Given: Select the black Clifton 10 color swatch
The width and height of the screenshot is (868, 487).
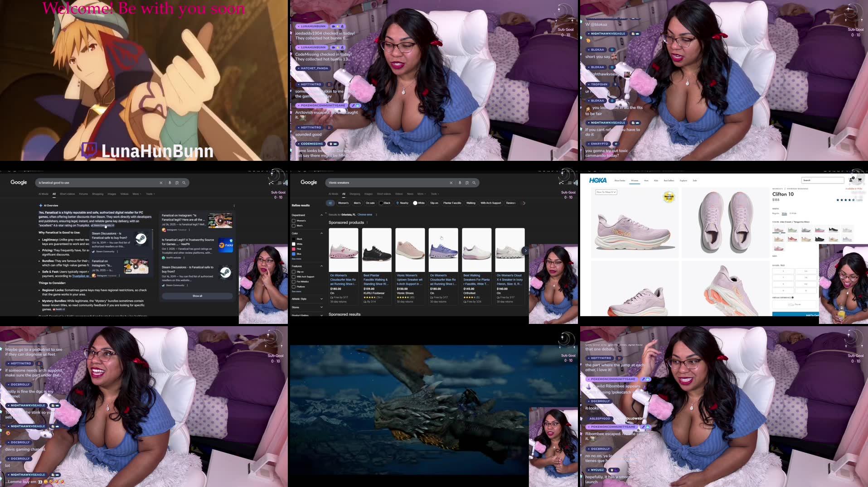Looking at the screenshot, I should click(x=834, y=230).
